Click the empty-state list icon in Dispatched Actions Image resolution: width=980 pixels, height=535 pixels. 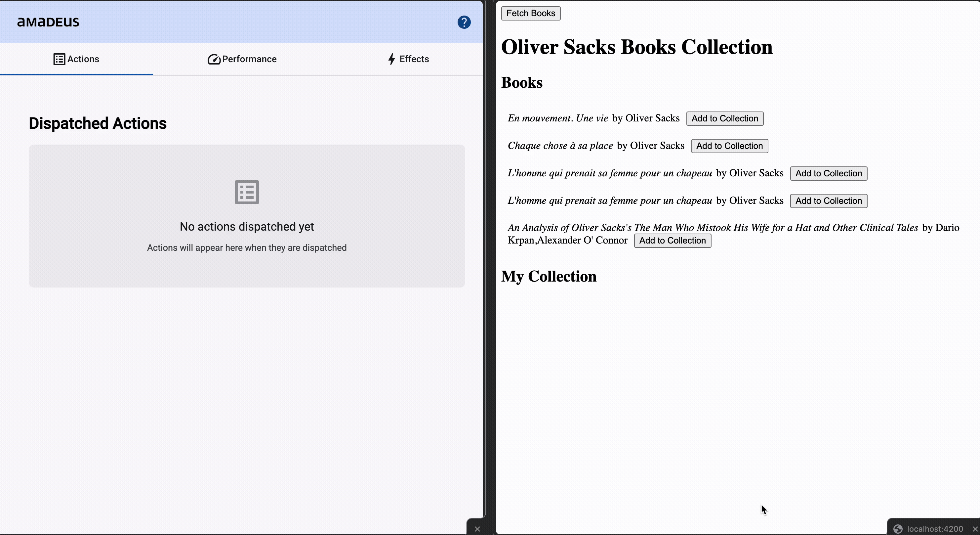click(x=247, y=192)
